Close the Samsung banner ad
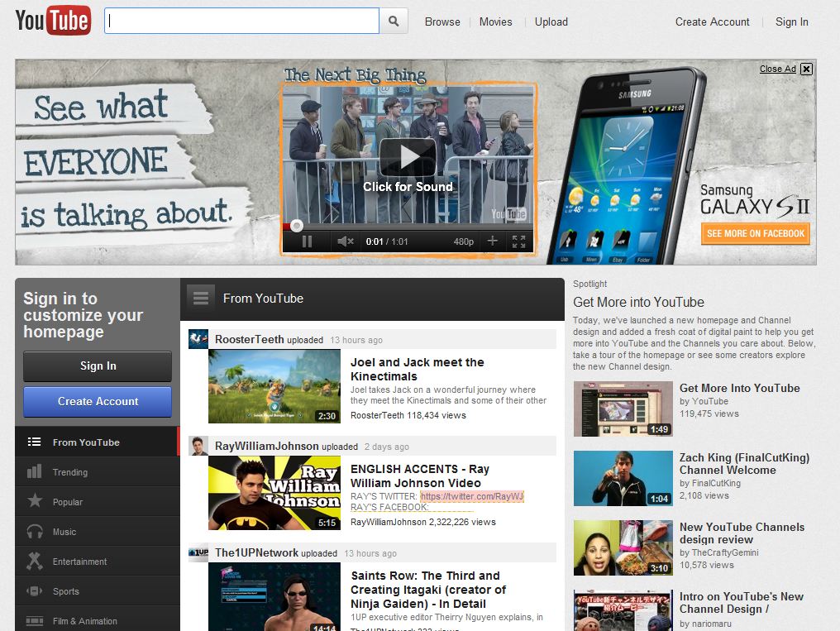840x631 pixels. point(805,69)
